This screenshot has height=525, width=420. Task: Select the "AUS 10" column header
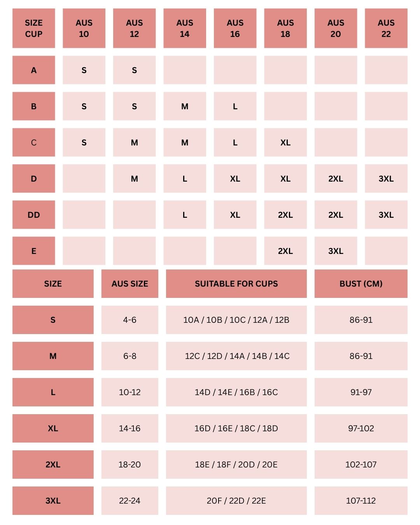point(84,28)
